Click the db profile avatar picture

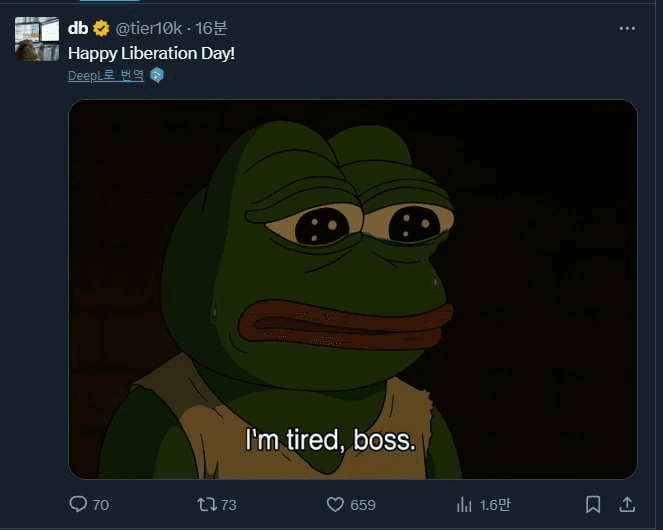click(36, 38)
